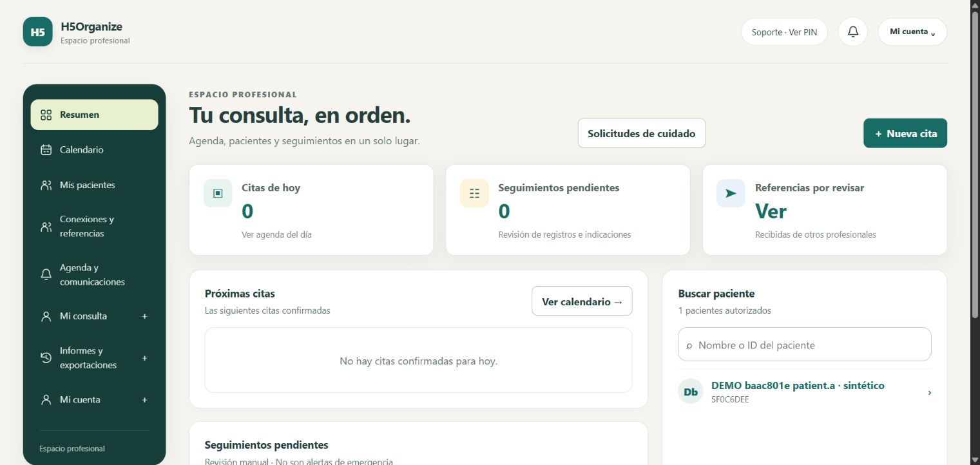Open Solicitudes de cuidado
The height and width of the screenshot is (465, 980).
pos(642,133)
